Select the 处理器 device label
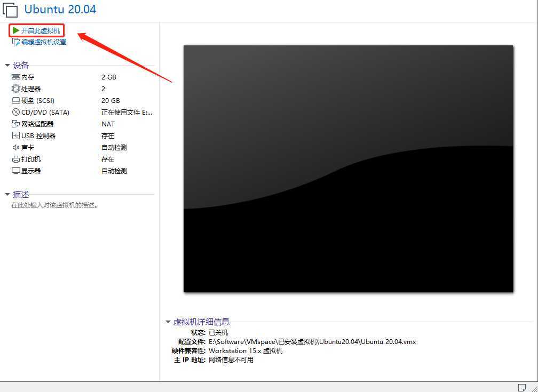Image resolution: width=538 pixels, height=392 pixels. pyautogui.click(x=31, y=89)
